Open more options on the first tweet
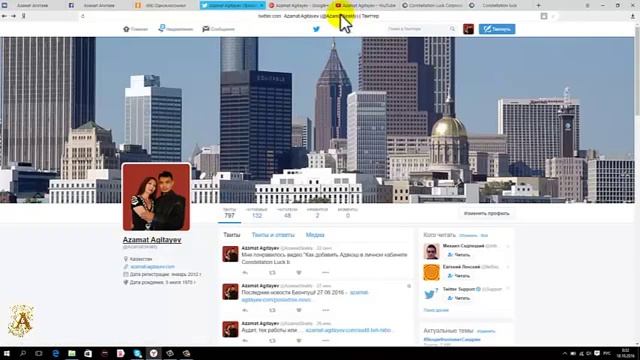The height and width of the screenshot is (360, 640). click(x=325, y=272)
